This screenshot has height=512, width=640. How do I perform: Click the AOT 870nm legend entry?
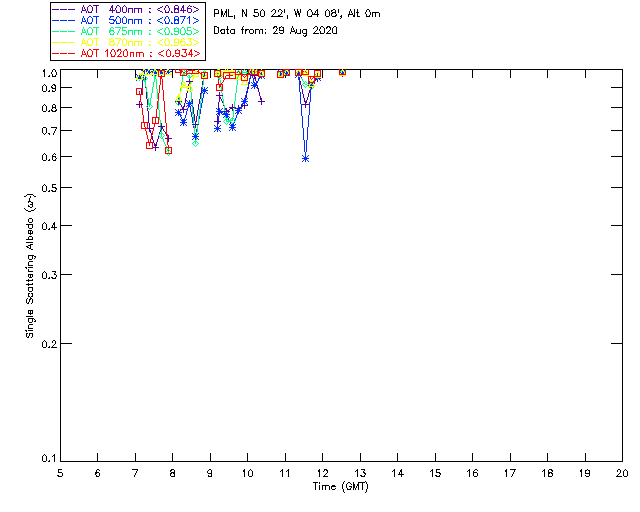point(127,42)
